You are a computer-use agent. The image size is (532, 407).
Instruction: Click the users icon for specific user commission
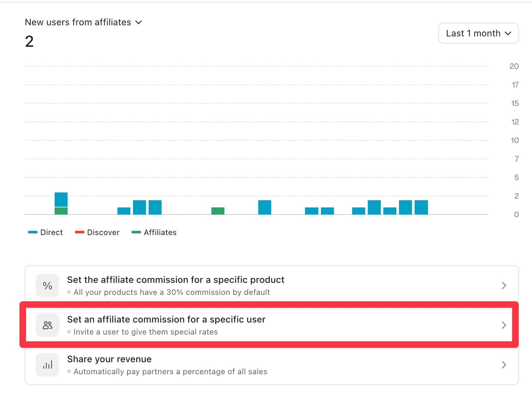pyautogui.click(x=48, y=325)
